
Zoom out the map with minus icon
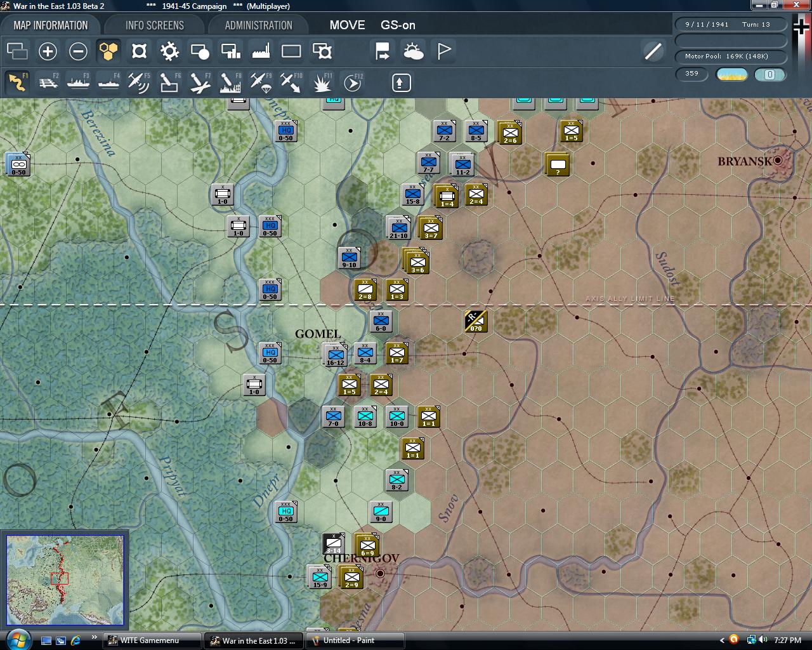78,51
